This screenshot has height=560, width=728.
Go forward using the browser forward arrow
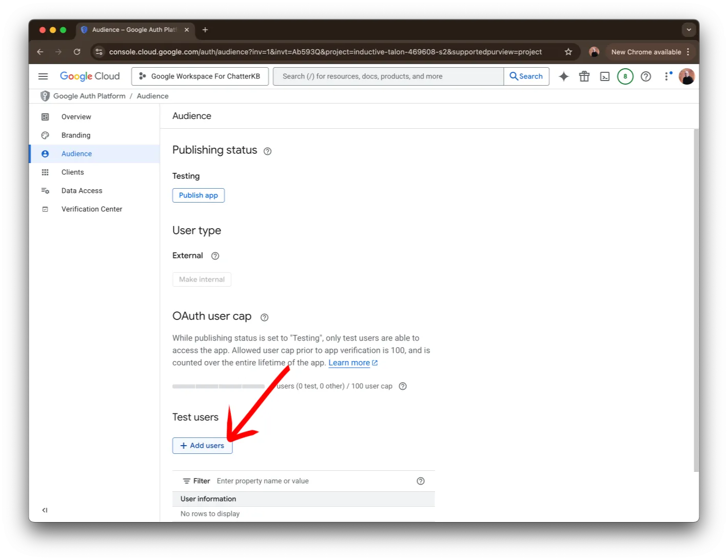[58, 52]
